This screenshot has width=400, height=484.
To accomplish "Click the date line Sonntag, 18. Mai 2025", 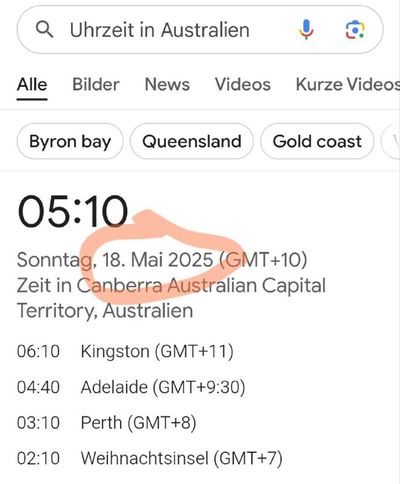I will [115, 260].
